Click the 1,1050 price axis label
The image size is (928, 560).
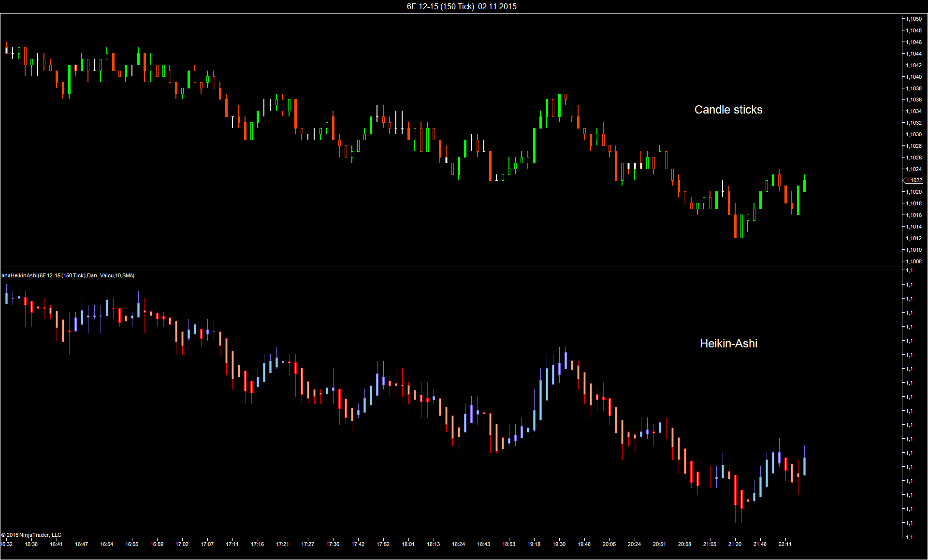(x=913, y=19)
